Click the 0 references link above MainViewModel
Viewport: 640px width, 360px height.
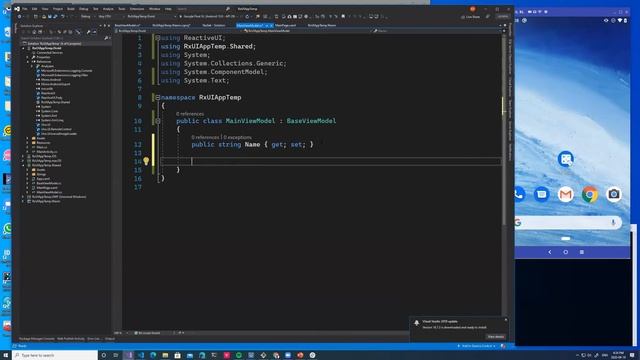[x=190, y=114]
